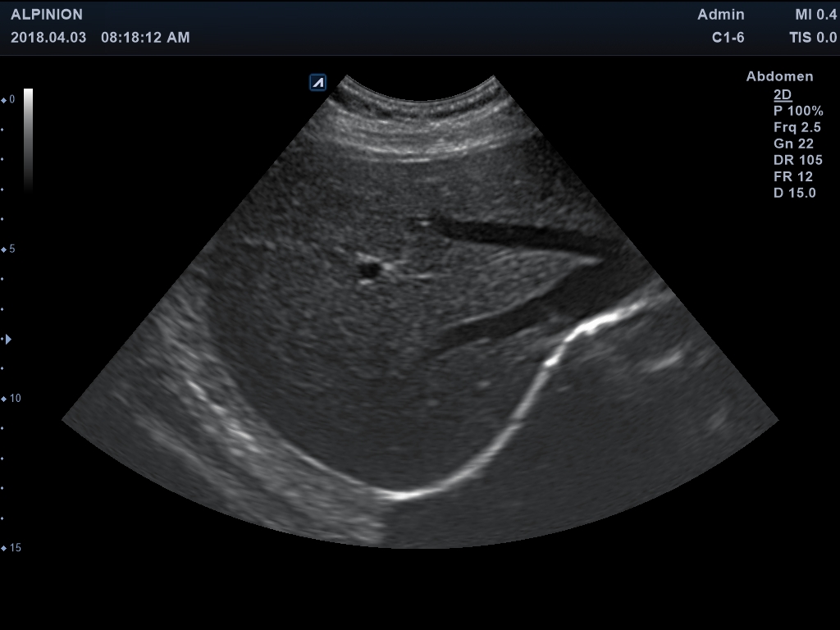
Task: Click the FR 12 frame rate value
Action: pos(792,176)
